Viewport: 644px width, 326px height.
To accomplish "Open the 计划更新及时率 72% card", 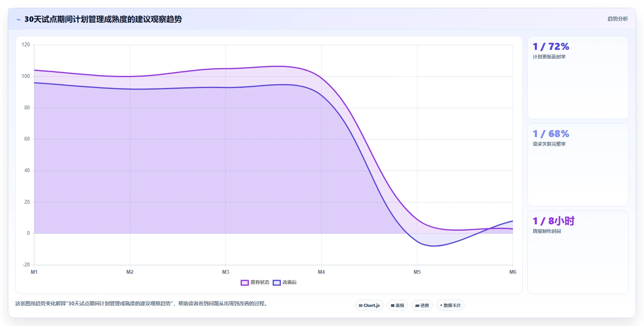I will tap(578, 78).
